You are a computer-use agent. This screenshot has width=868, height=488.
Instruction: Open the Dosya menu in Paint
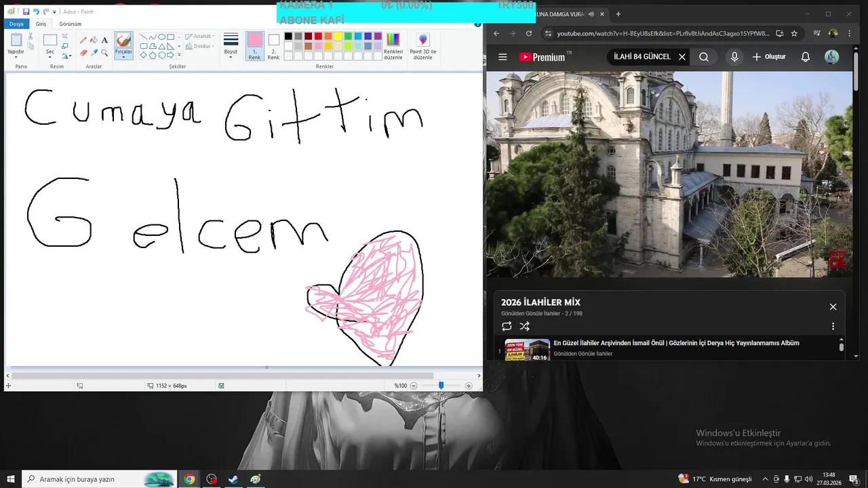pyautogui.click(x=16, y=24)
